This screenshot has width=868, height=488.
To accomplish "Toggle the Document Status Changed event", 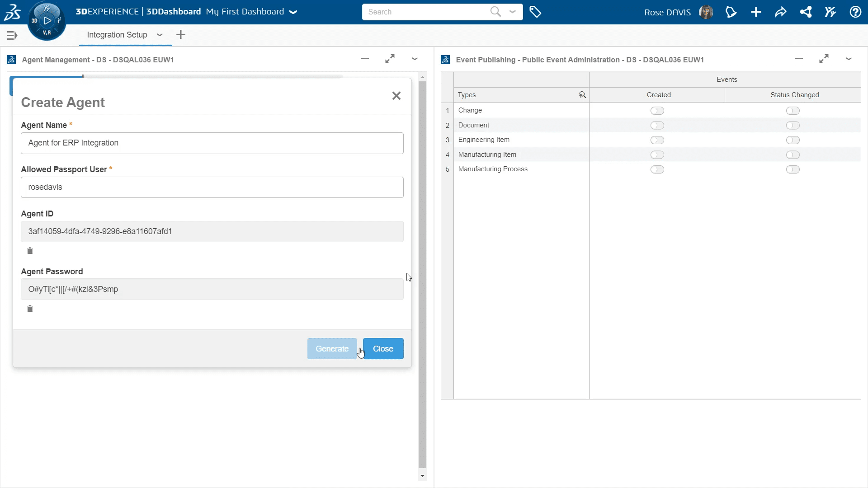I will 793,125.
